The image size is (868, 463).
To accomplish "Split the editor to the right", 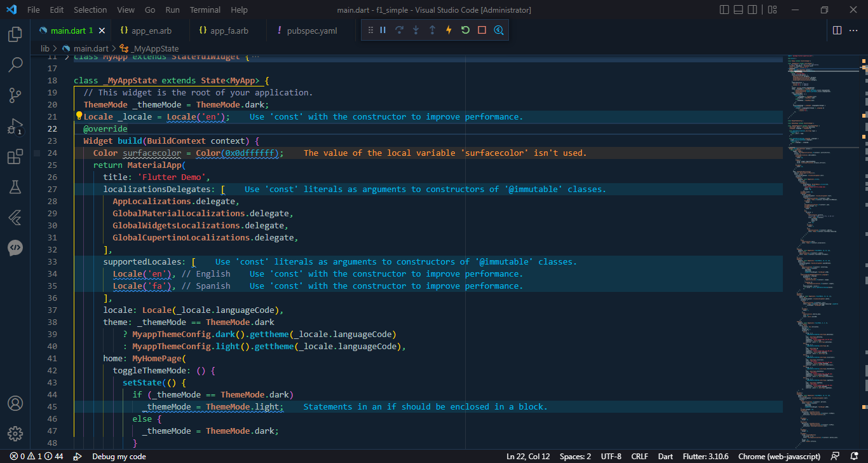I will click(837, 31).
